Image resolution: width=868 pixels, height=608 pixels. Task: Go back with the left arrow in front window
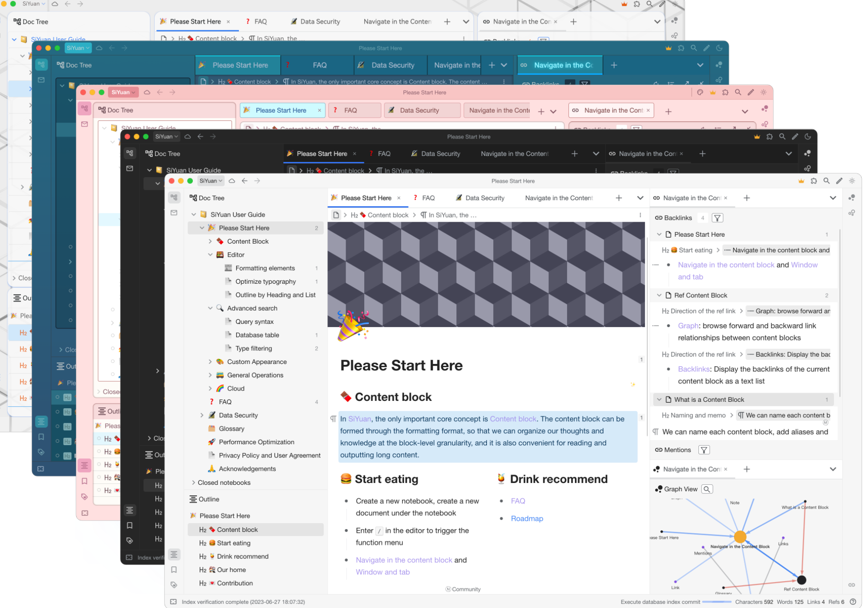(x=245, y=181)
